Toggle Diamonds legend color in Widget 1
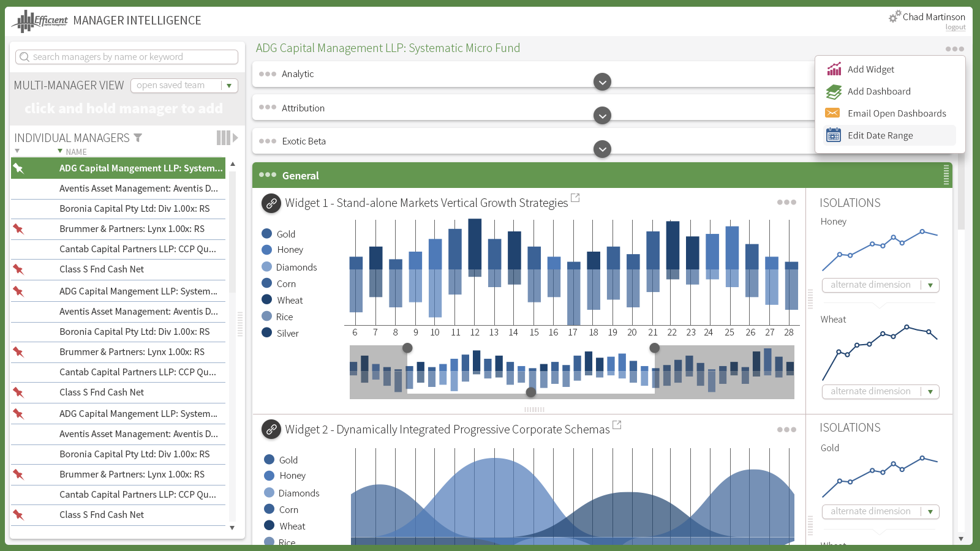Viewport: 980px width, 551px height. click(x=266, y=267)
